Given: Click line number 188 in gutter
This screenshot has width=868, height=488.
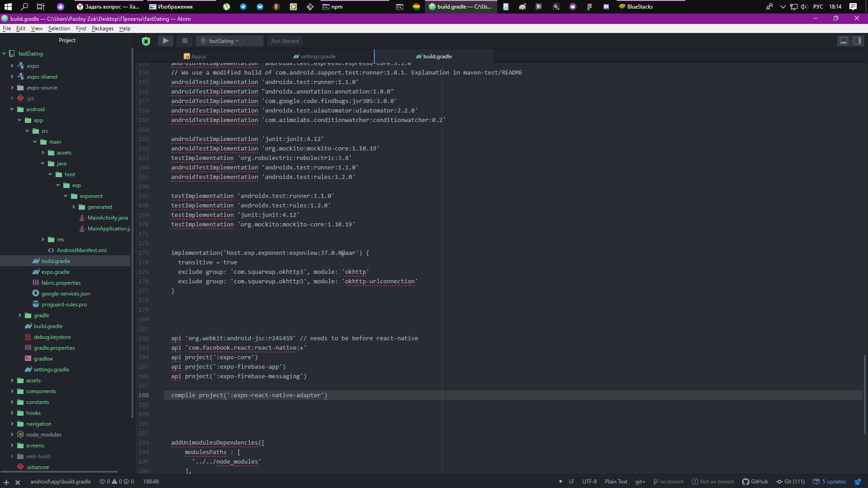Looking at the screenshot, I should pos(143,395).
